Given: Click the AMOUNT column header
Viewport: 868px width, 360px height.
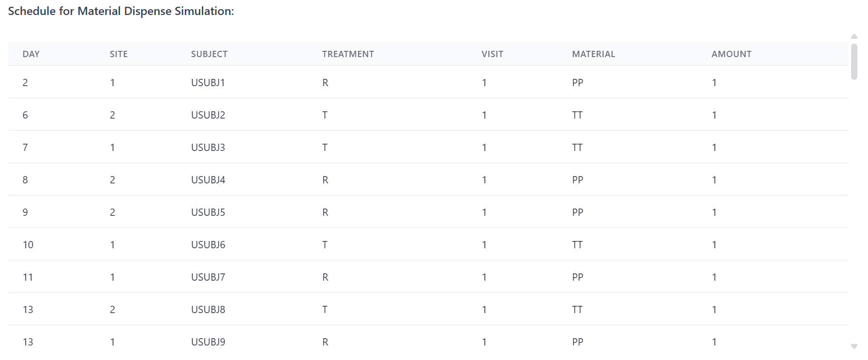Looking at the screenshot, I should point(731,54).
